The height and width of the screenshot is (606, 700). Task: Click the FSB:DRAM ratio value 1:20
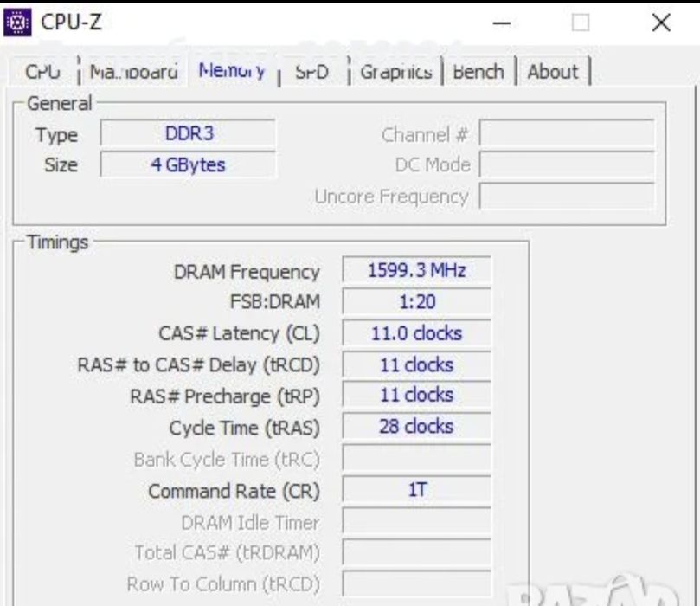coord(417,301)
